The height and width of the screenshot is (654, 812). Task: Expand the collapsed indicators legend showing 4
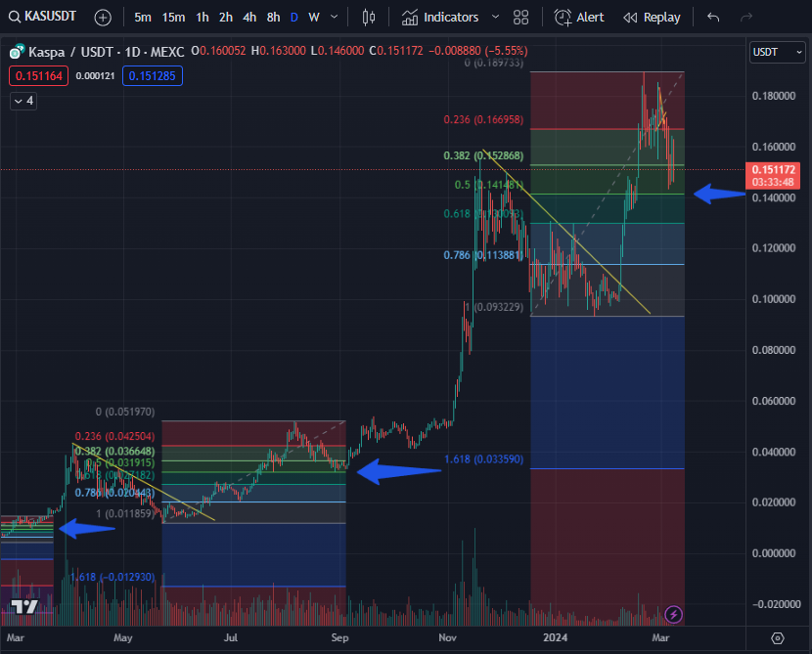point(23,101)
